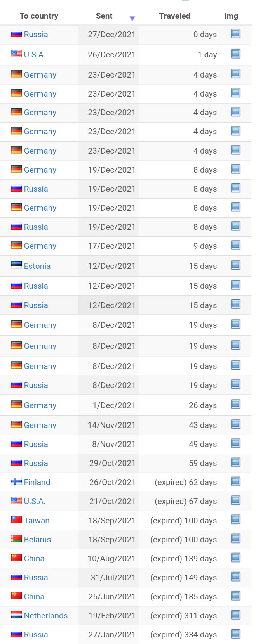Open image icon for Taiwan postcard
Screen dimensions: 263x644
235,520
